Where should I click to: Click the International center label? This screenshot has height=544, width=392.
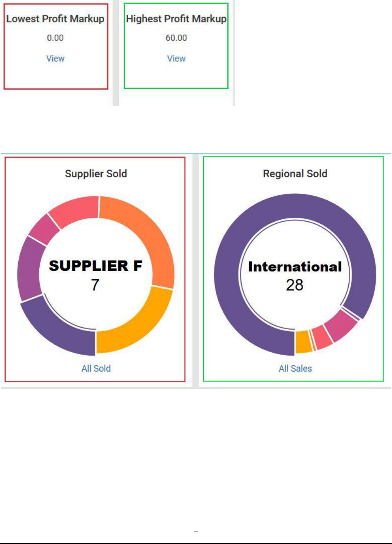tap(295, 267)
